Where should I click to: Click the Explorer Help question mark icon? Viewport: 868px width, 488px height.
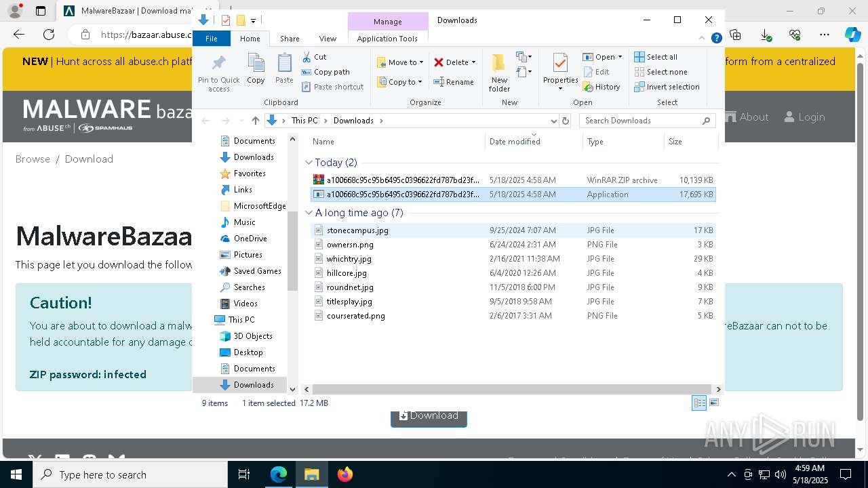716,38
